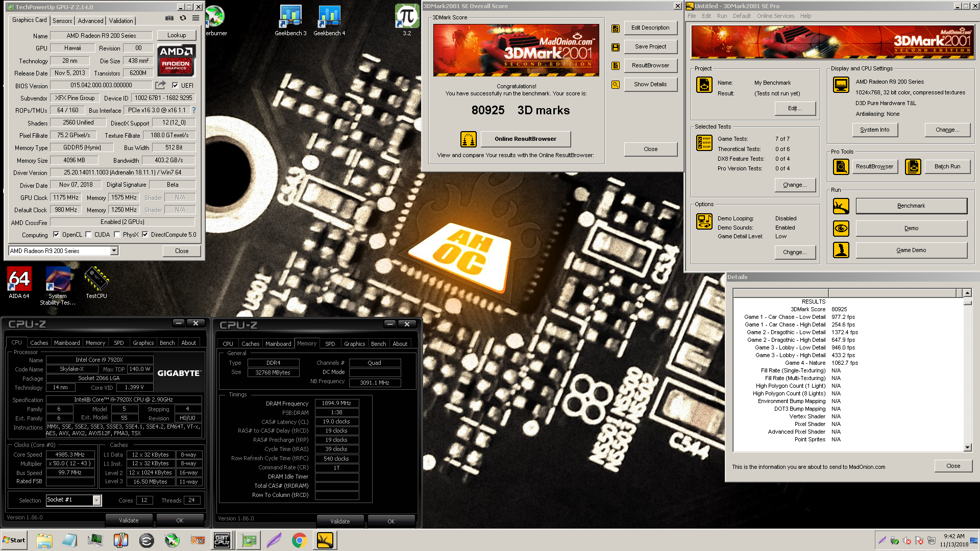Click the 3DMark Score value 80925 in Details
The height and width of the screenshot is (551, 980).
tap(839, 309)
